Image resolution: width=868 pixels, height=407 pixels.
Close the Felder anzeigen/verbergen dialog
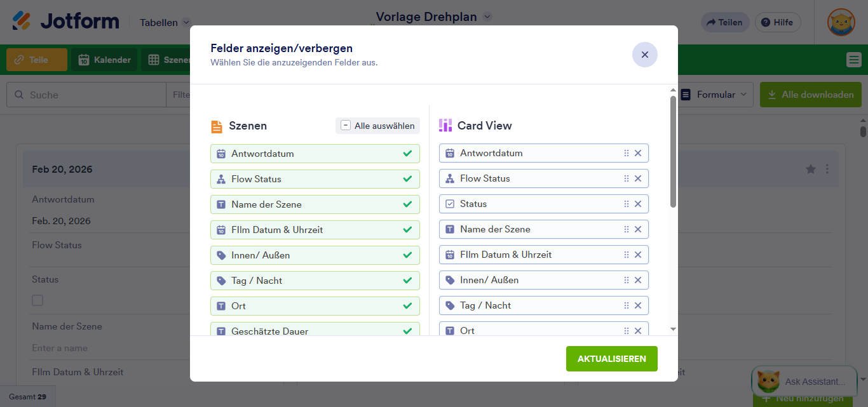click(644, 55)
